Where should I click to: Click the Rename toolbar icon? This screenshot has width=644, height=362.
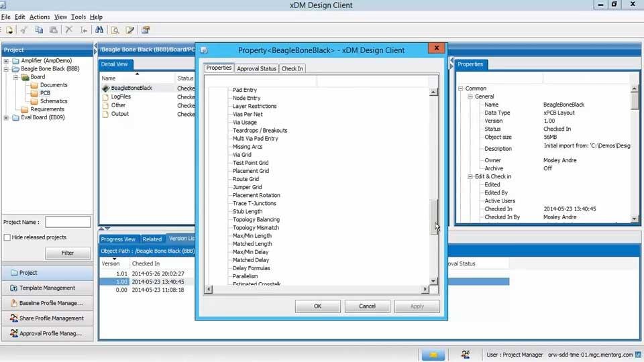click(83, 30)
